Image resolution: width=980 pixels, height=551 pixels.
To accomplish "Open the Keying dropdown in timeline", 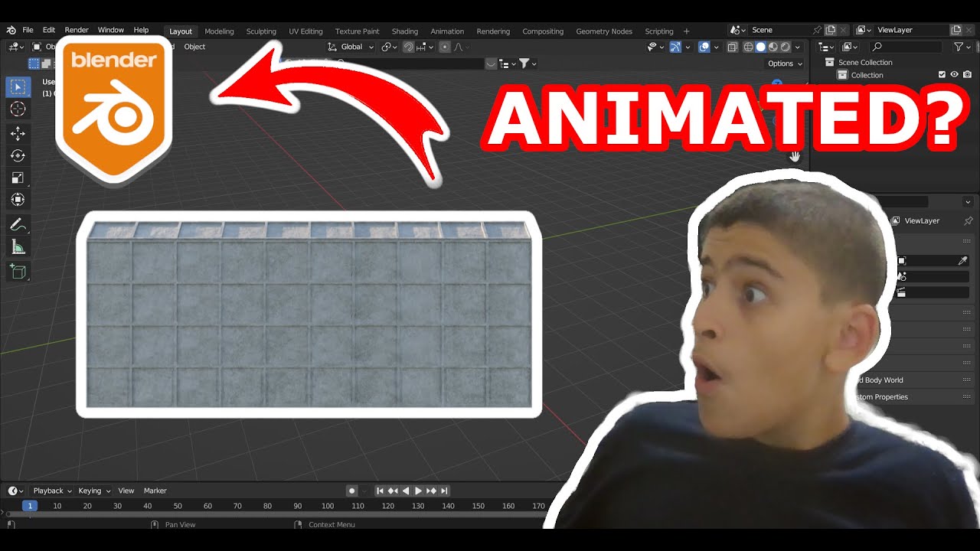I will click(94, 491).
